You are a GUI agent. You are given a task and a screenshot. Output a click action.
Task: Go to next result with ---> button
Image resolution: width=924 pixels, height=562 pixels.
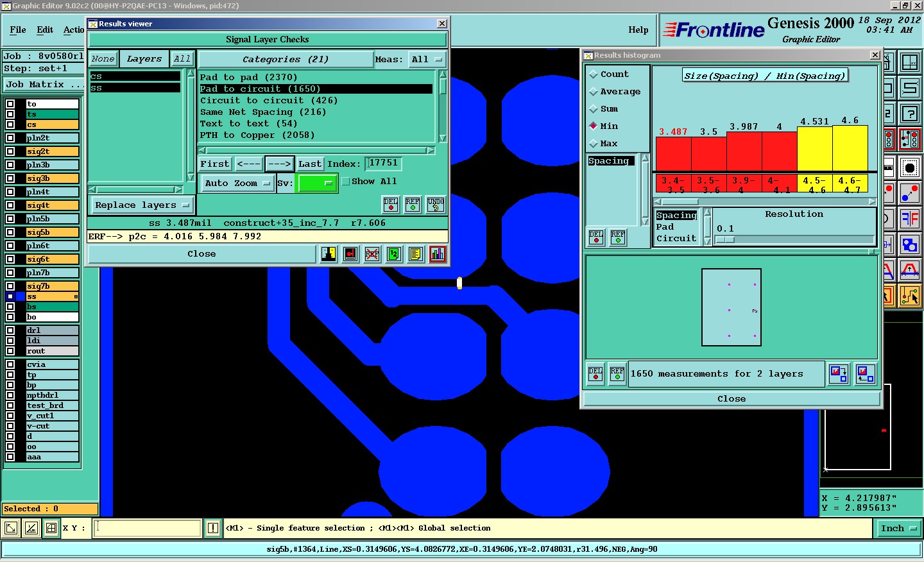pos(279,164)
